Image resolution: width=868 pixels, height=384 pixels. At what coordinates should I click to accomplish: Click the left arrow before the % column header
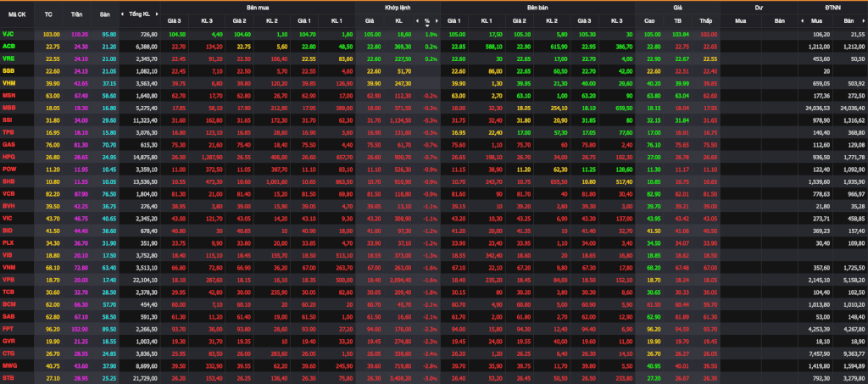point(417,20)
